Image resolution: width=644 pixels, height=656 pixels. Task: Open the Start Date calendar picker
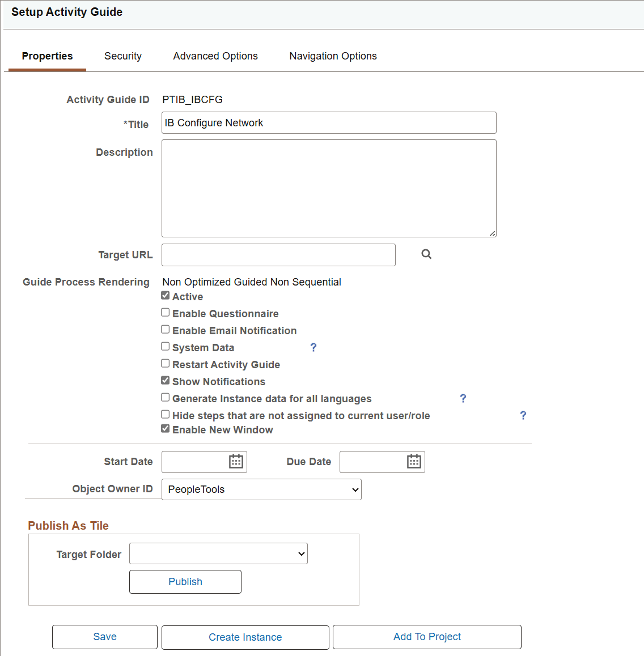tap(236, 462)
